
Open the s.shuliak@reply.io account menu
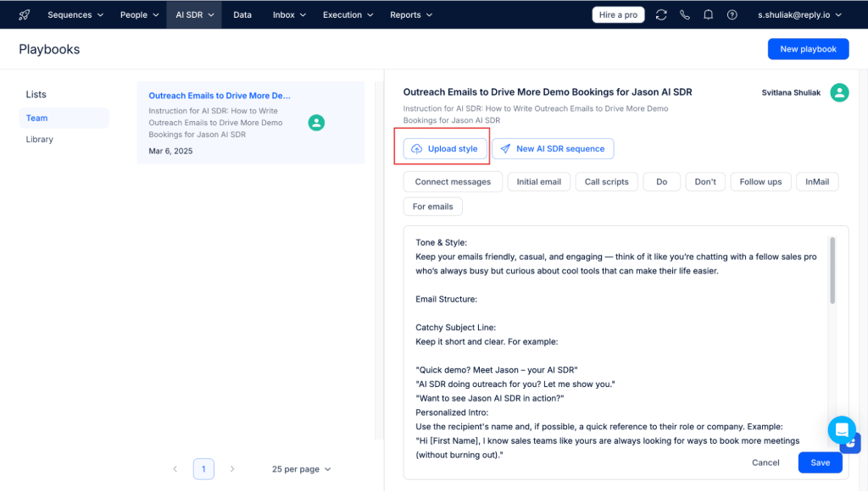tap(799, 15)
